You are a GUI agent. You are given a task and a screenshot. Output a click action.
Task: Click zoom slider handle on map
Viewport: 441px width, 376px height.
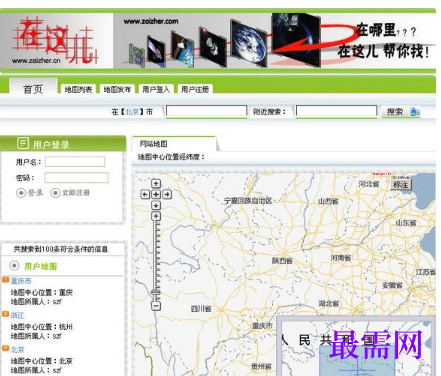pos(156,292)
